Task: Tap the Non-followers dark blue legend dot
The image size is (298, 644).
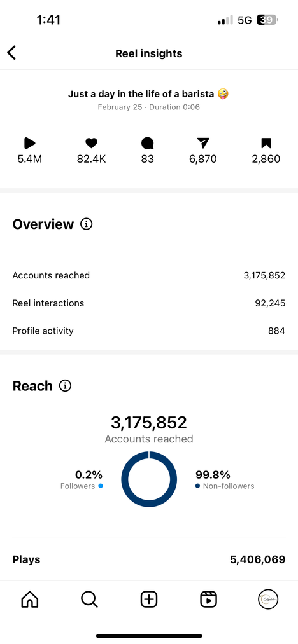Action: [197, 486]
